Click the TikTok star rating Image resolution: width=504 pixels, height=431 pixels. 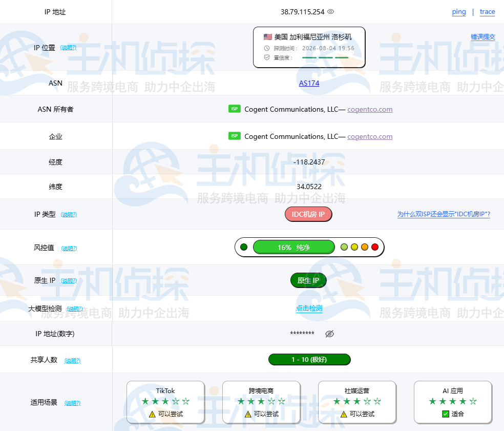165,401
